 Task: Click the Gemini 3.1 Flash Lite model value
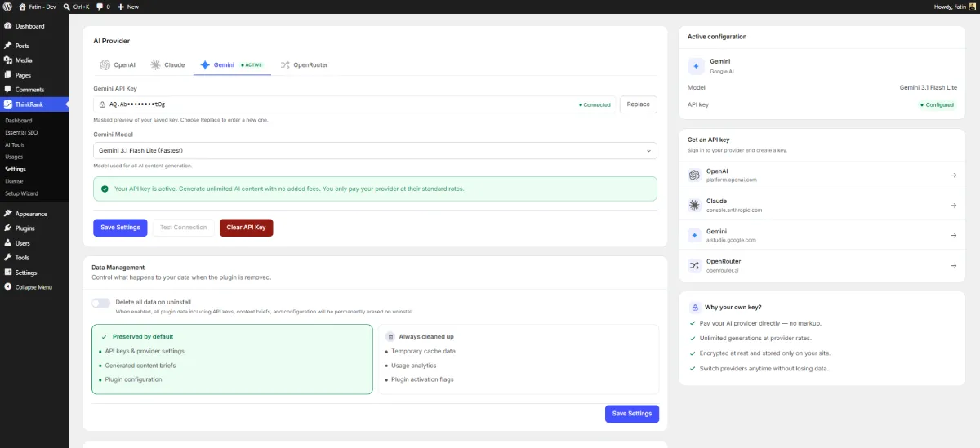[x=929, y=87]
